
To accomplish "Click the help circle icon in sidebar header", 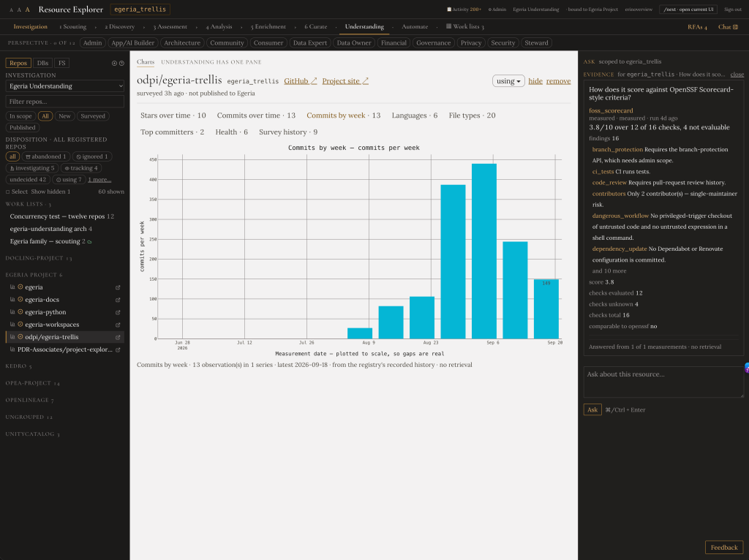I will 122,63.
